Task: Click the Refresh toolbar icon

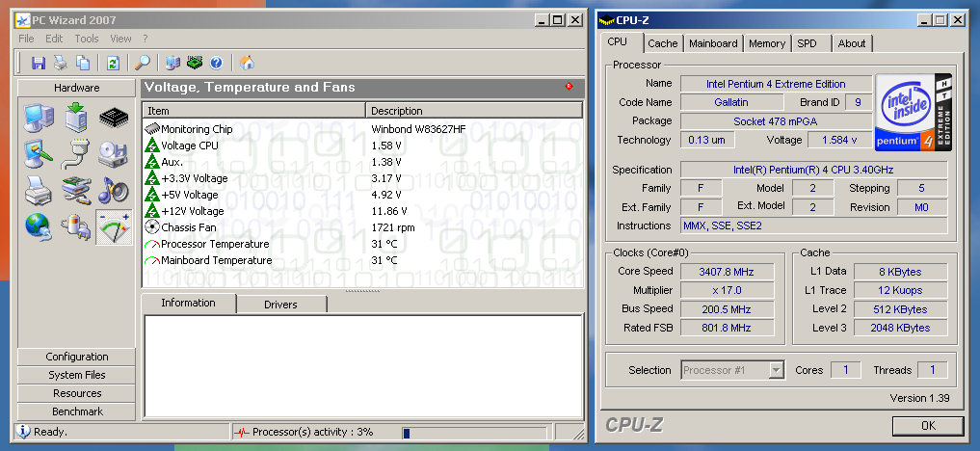Action: pos(113,63)
